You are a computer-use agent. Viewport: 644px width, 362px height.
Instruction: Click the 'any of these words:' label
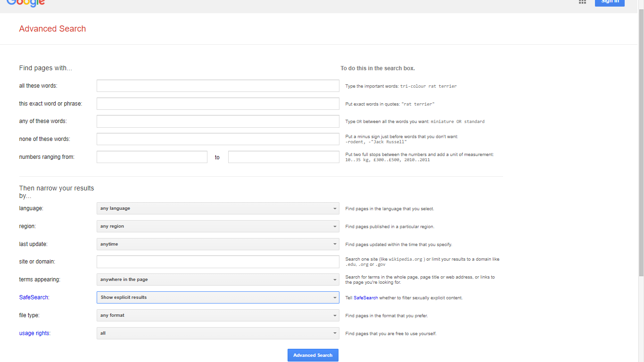(43, 121)
